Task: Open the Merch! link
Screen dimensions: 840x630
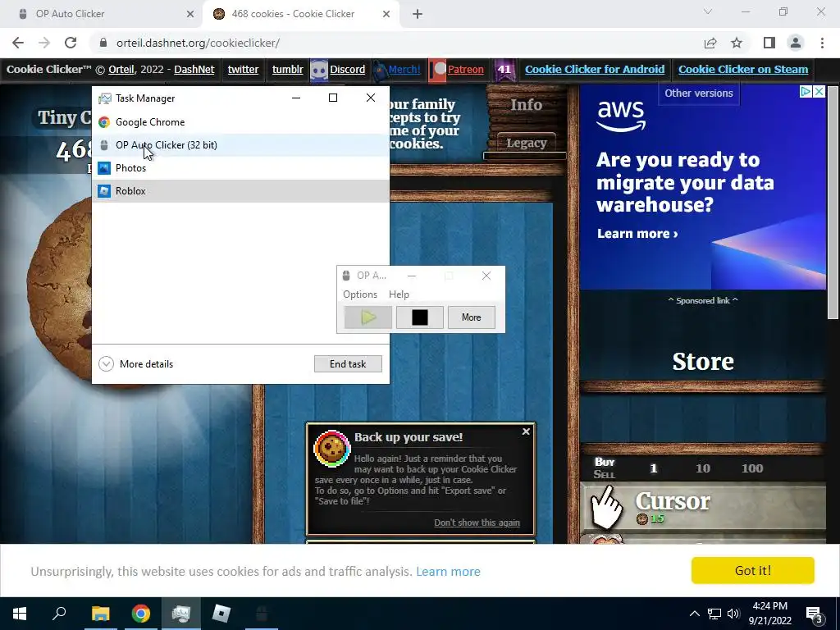Action: click(404, 69)
